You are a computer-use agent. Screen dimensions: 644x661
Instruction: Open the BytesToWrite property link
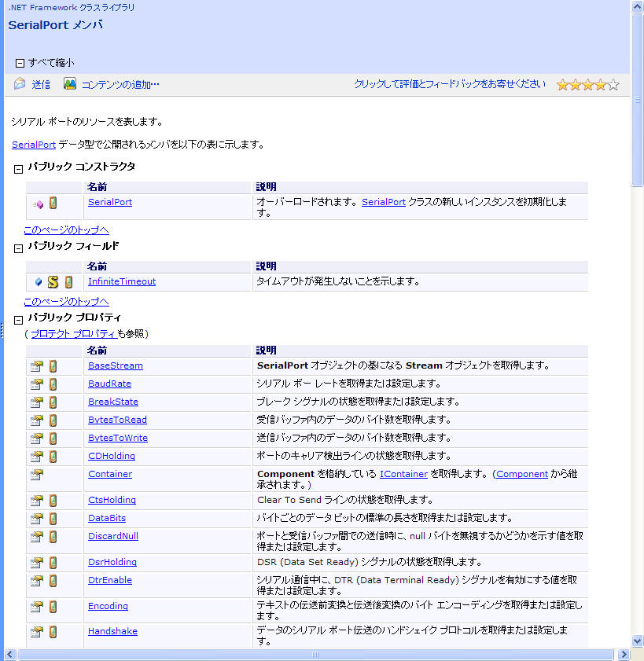click(x=118, y=438)
